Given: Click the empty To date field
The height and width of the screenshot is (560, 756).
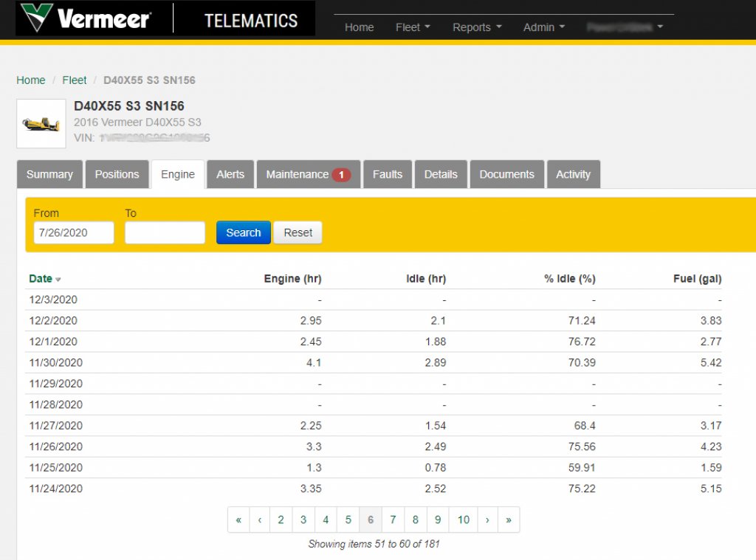Looking at the screenshot, I should click(165, 232).
